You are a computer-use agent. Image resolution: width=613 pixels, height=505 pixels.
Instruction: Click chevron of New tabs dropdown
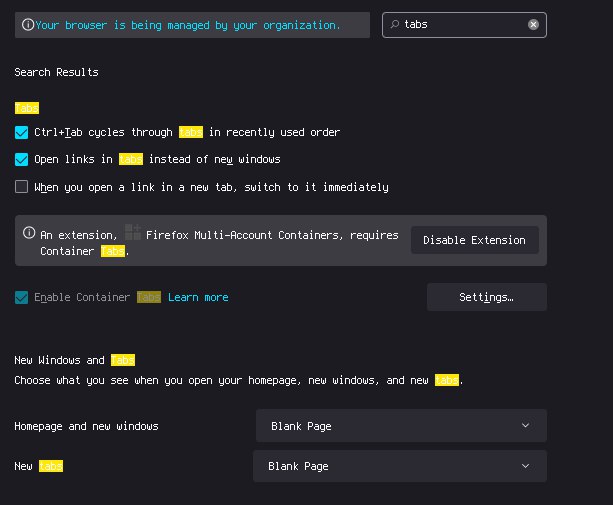pyautogui.click(x=525, y=466)
